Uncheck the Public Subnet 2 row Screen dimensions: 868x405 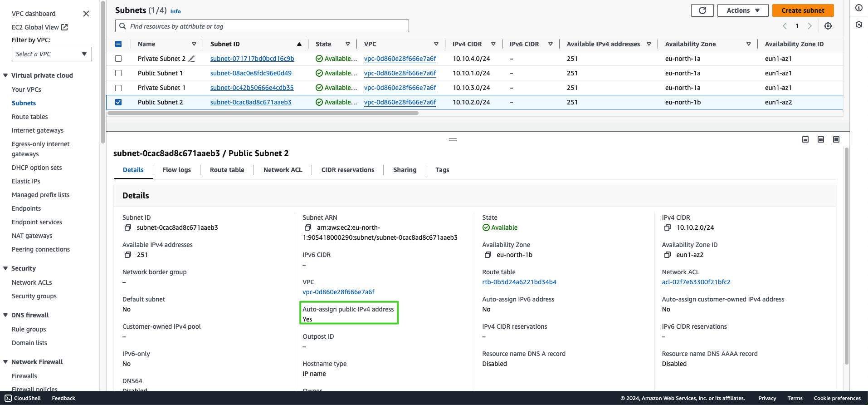[118, 102]
